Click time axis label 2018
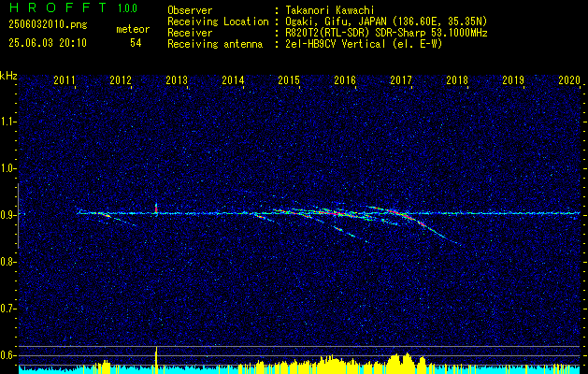The image size is (588, 374). tap(457, 79)
